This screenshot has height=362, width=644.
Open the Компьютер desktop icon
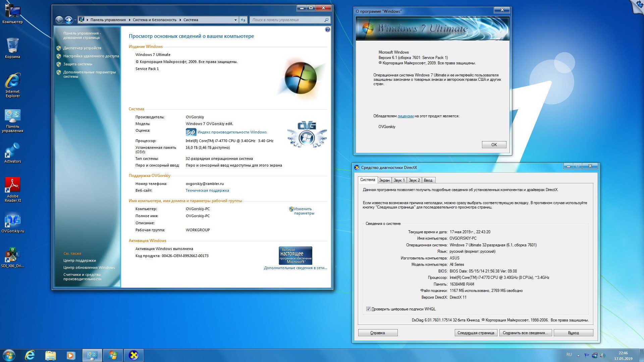[12, 13]
